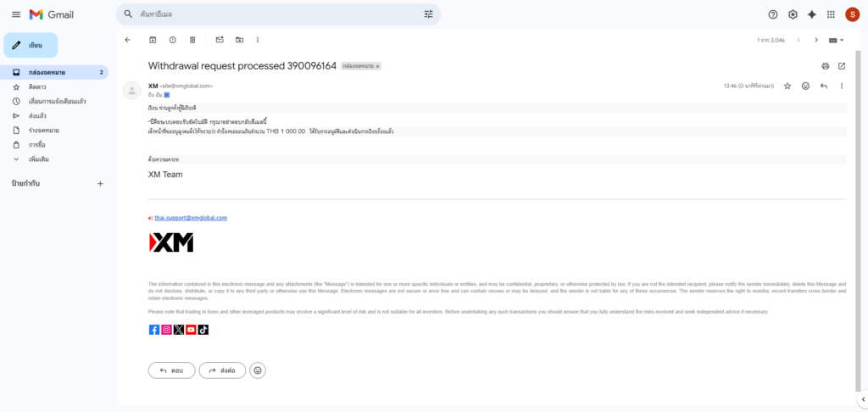Expand the recipient details arrow under XM
The width and height of the screenshot is (868, 412).
point(167,95)
